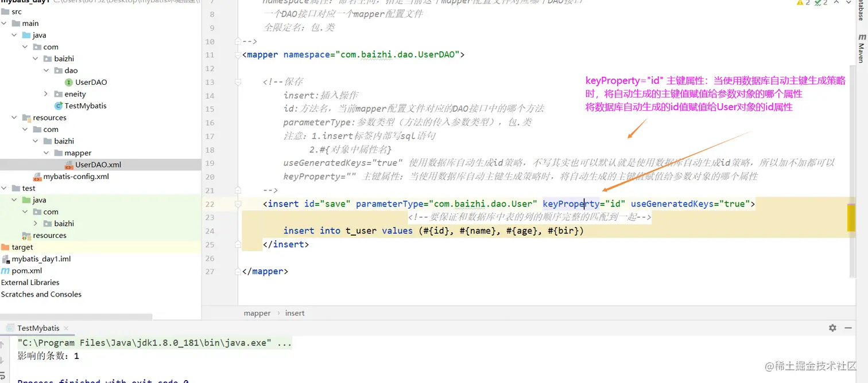Click the UserDAO.xml file icon
This screenshot has width=868, height=383.
(69, 165)
